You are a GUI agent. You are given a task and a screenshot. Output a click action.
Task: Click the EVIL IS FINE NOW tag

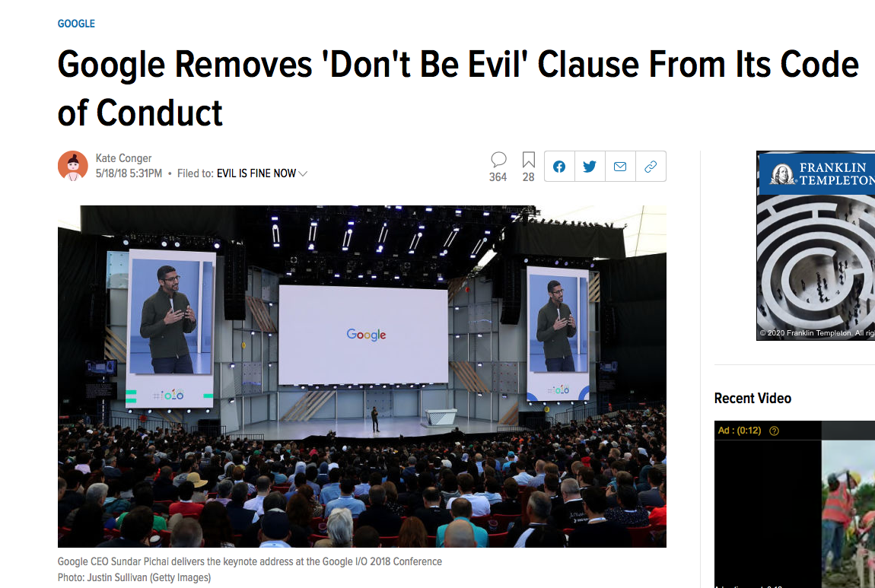(x=256, y=173)
